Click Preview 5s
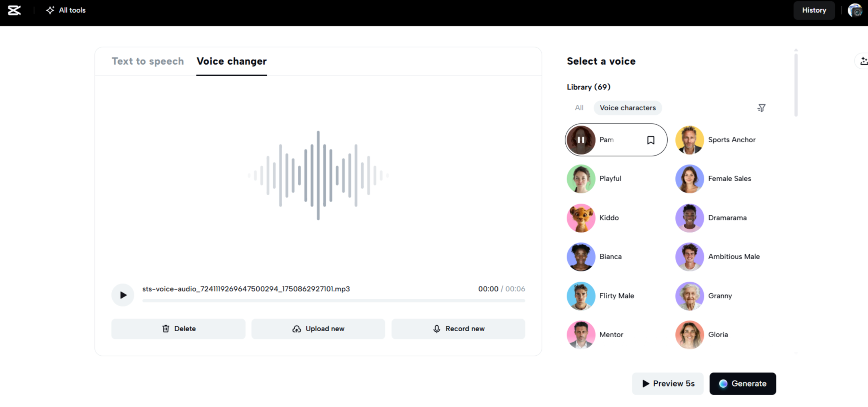This screenshot has height=407, width=868. pos(667,384)
